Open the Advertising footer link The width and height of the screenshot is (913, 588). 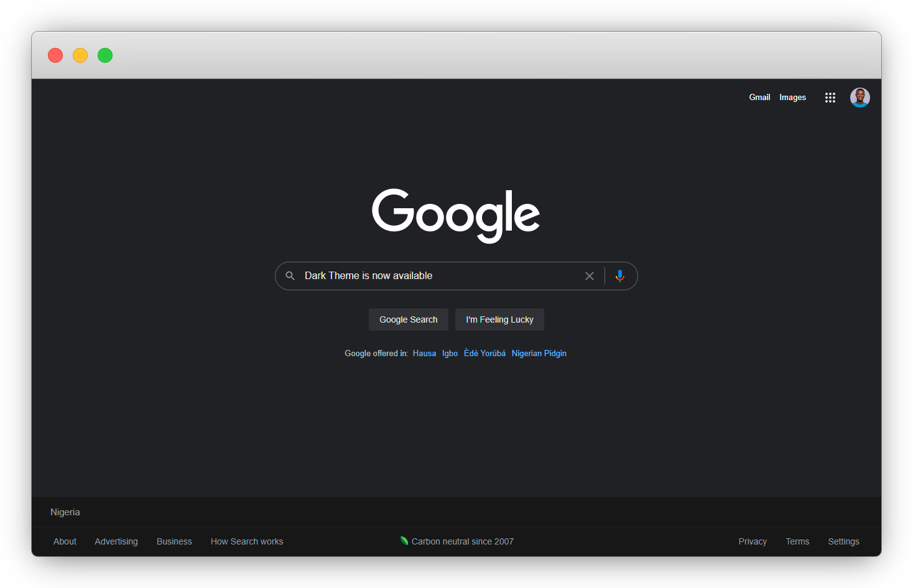coord(116,541)
